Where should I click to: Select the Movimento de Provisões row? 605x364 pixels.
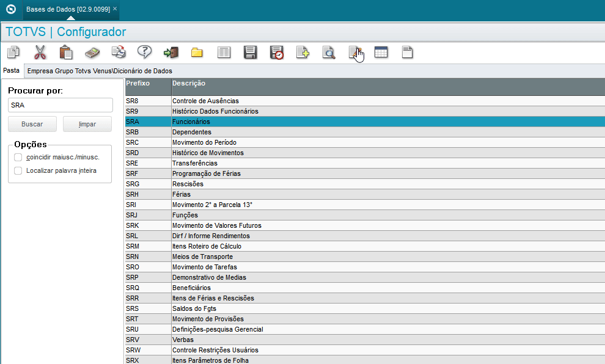pyautogui.click(x=365, y=319)
